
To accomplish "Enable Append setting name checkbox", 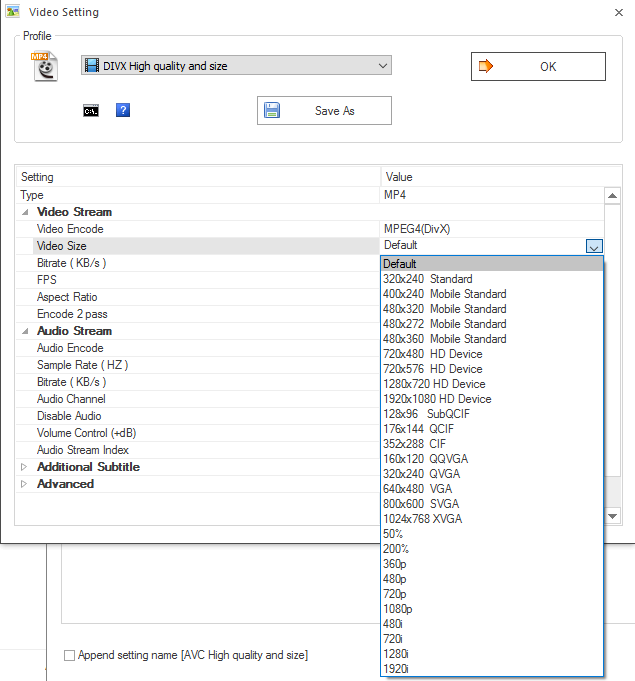I will 69,655.
